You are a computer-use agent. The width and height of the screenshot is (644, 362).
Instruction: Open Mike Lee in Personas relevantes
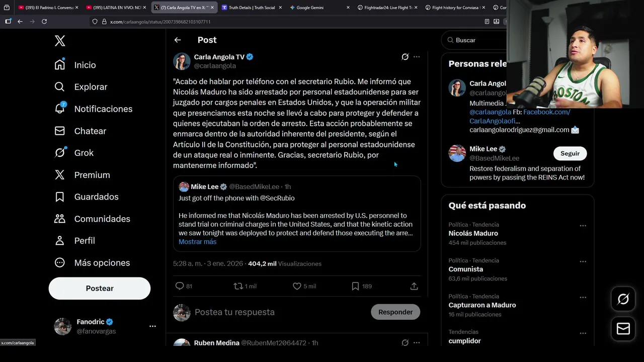coord(483,149)
